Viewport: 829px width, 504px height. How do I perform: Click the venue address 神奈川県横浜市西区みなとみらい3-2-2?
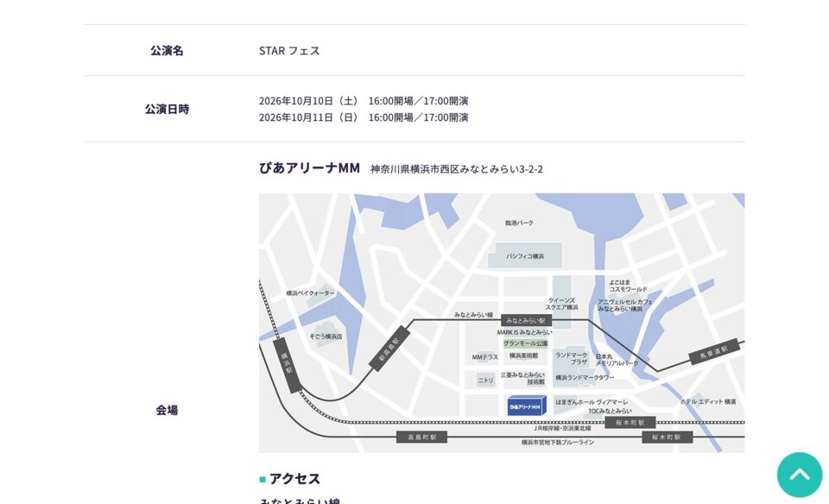click(457, 169)
